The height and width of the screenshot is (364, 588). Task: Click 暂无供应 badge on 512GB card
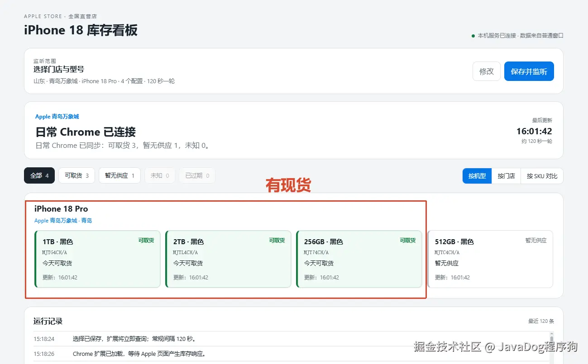point(536,241)
